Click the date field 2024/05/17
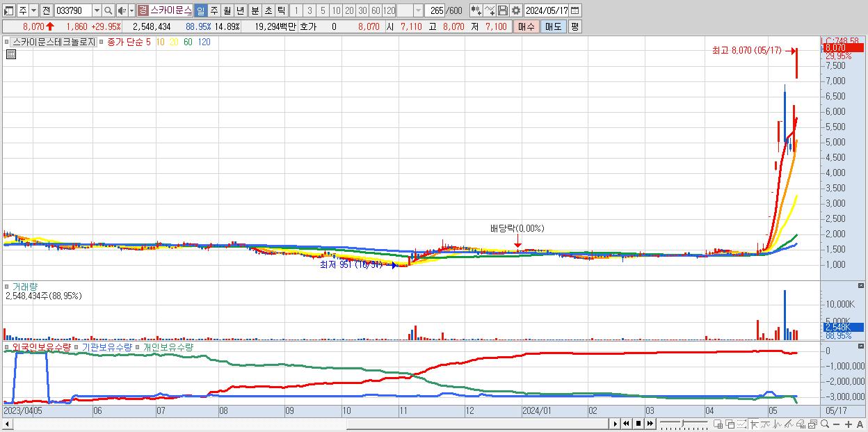The width and height of the screenshot is (868, 432). (x=547, y=10)
